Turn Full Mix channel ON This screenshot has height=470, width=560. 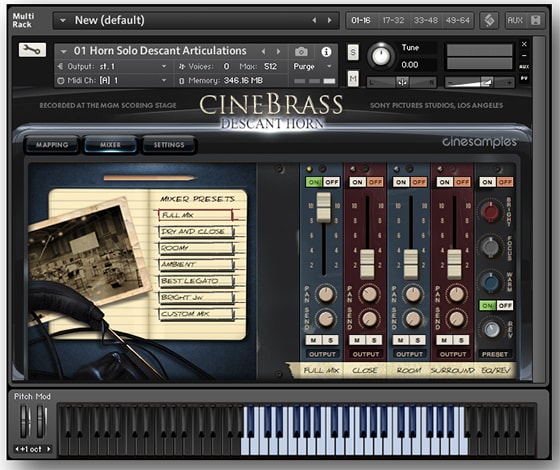(314, 182)
